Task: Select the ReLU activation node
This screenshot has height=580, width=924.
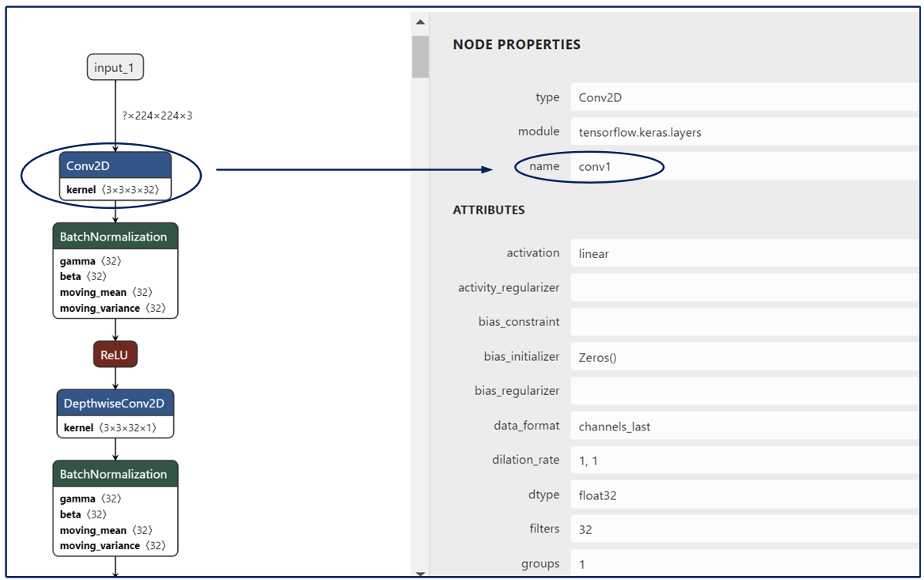Action: pos(115,355)
